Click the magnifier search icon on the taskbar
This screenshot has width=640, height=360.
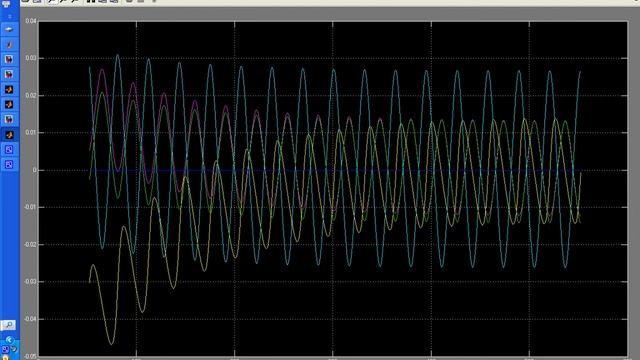click(x=9, y=325)
